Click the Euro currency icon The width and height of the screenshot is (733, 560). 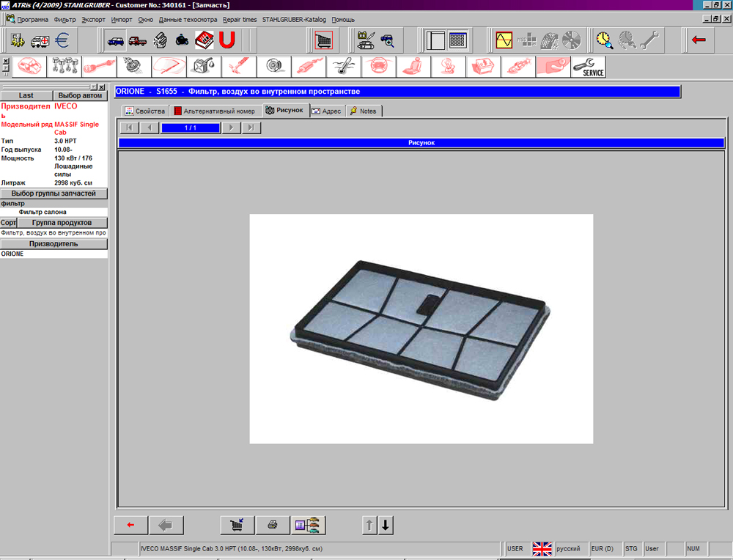click(x=64, y=40)
